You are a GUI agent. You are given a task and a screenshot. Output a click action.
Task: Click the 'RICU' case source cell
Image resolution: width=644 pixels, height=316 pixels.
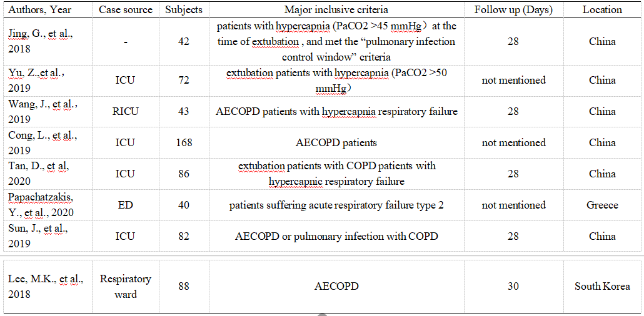click(x=125, y=111)
